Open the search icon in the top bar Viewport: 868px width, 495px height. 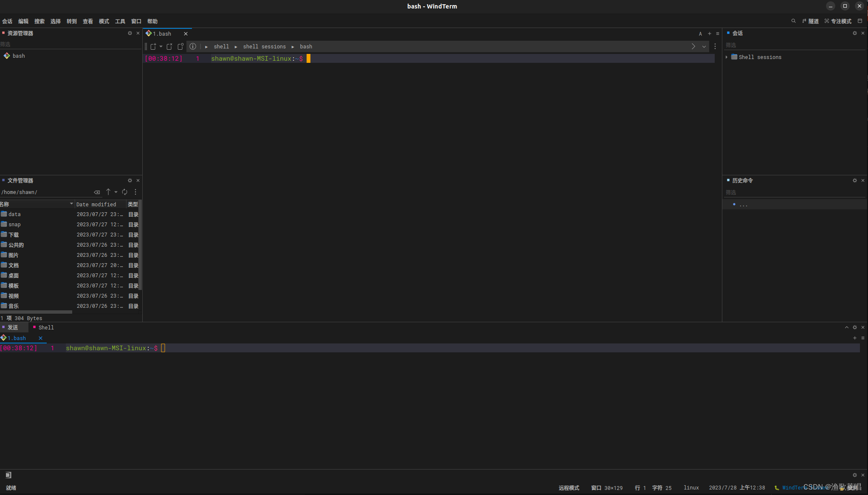tap(793, 21)
